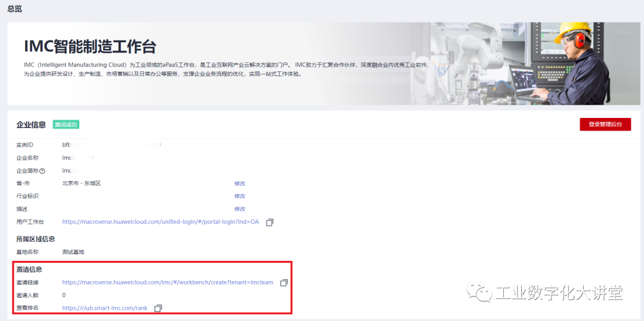This screenshot has height=321, width=644.
Task: Open the 邀请链接 workbench create link
Action: (x=168, y=282)
